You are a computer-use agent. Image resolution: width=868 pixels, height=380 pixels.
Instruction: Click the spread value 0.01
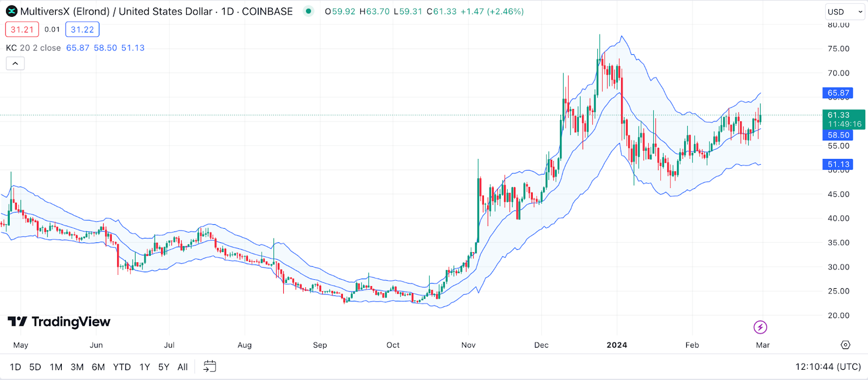[x=52, y=29]
